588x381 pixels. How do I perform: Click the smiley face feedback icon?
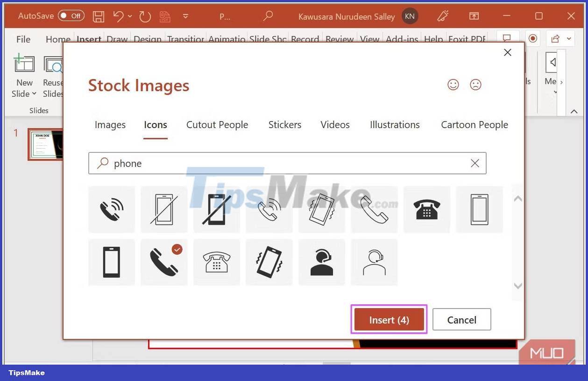453,85
